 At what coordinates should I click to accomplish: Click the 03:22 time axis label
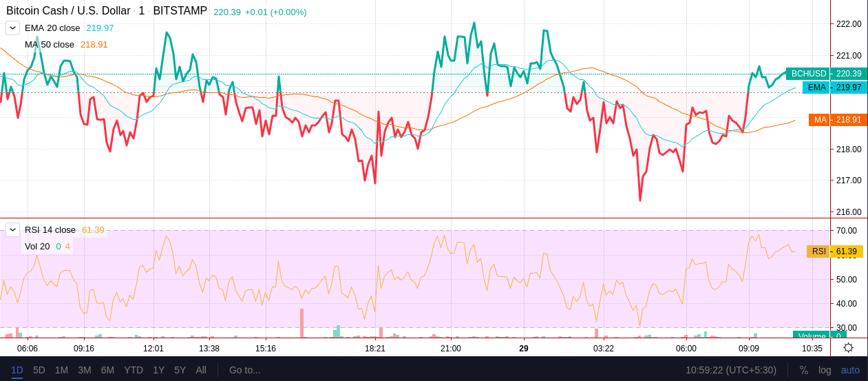604,349
